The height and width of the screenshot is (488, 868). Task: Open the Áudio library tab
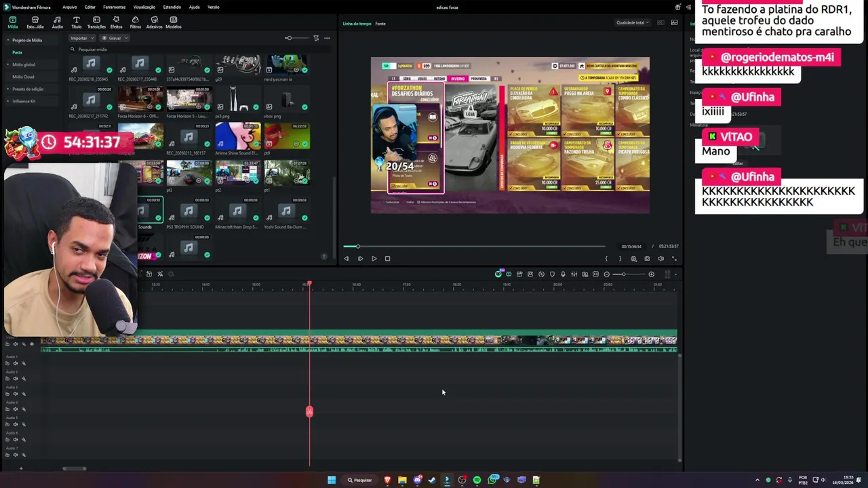click(58, 22)
